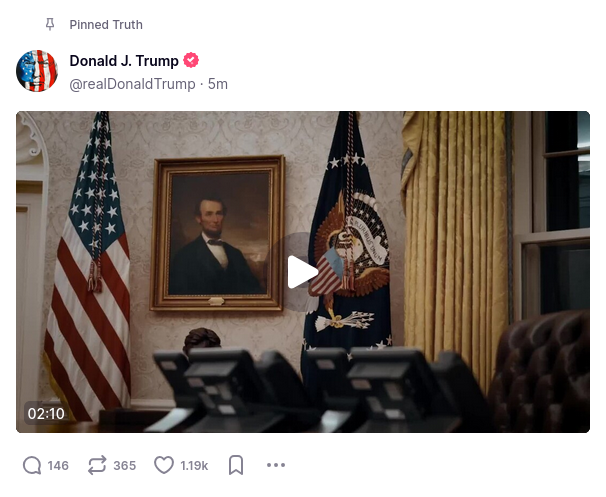
Task: Open the flag-painted profile avatar
Action: click(37, 71)
